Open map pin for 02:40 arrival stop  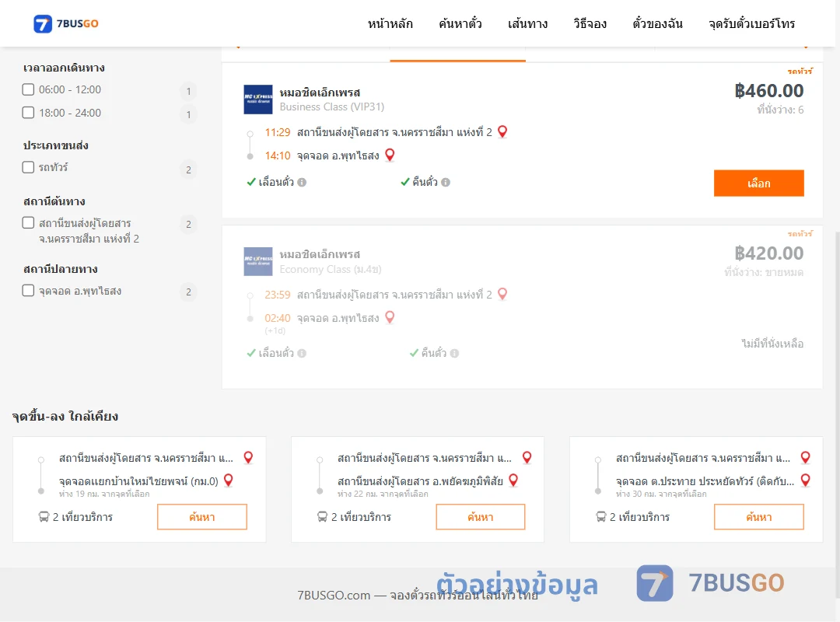pyautogui.click(x=390, y=318)
